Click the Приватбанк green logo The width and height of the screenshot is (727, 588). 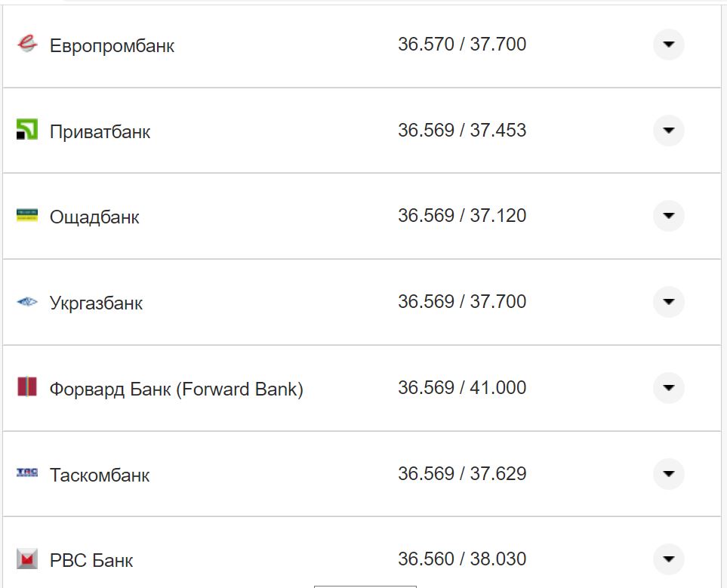(27, 130)
